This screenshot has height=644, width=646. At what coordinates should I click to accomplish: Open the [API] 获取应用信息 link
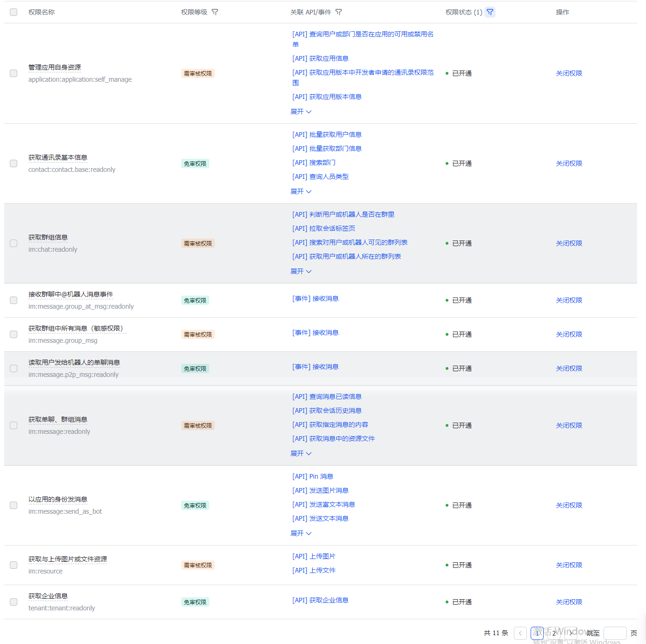[x=320, y=58]
